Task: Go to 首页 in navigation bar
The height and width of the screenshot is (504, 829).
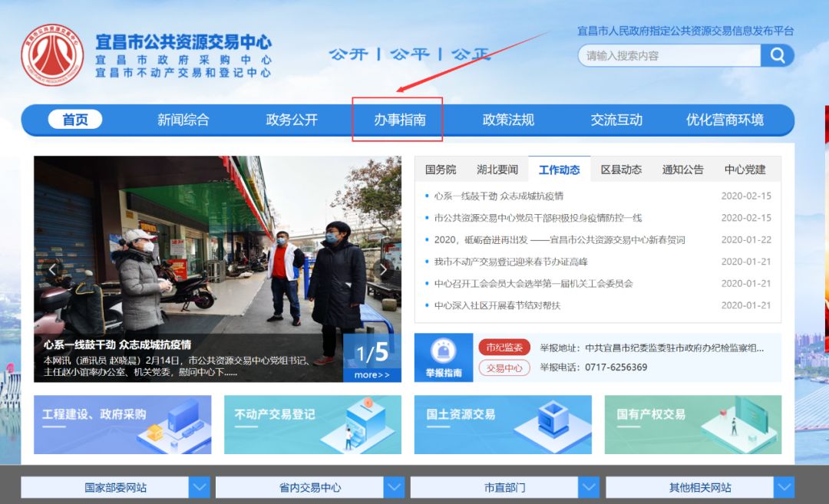Action: pos(75,120)
